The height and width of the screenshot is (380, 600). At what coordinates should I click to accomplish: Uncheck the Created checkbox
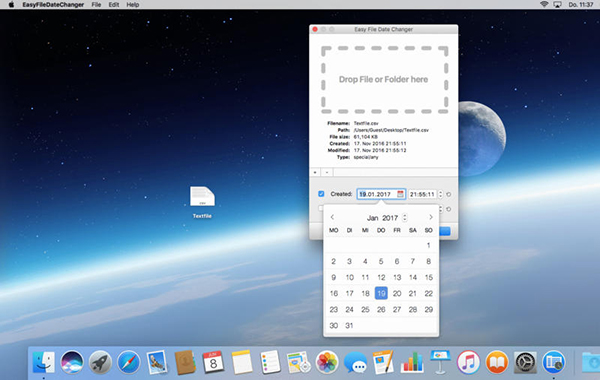tap(321, 194)
